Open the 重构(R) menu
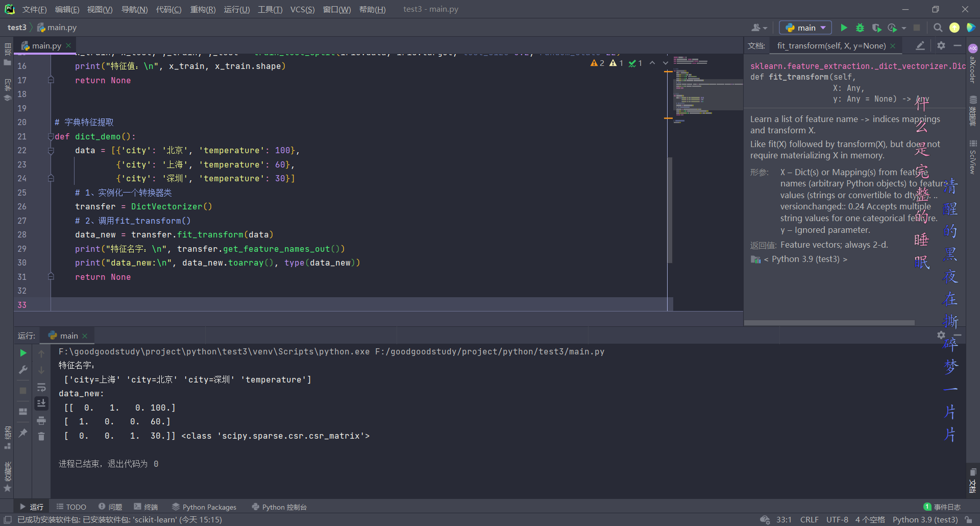Viewport: 980px width, 526px height. point(203,9)
